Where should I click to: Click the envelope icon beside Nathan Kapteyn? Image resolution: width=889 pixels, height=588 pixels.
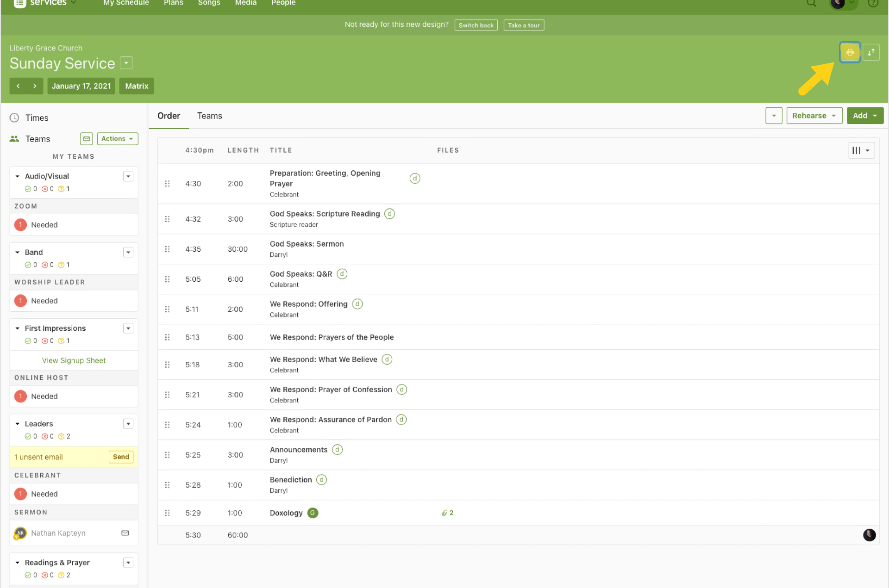click(x=125, y=533)
